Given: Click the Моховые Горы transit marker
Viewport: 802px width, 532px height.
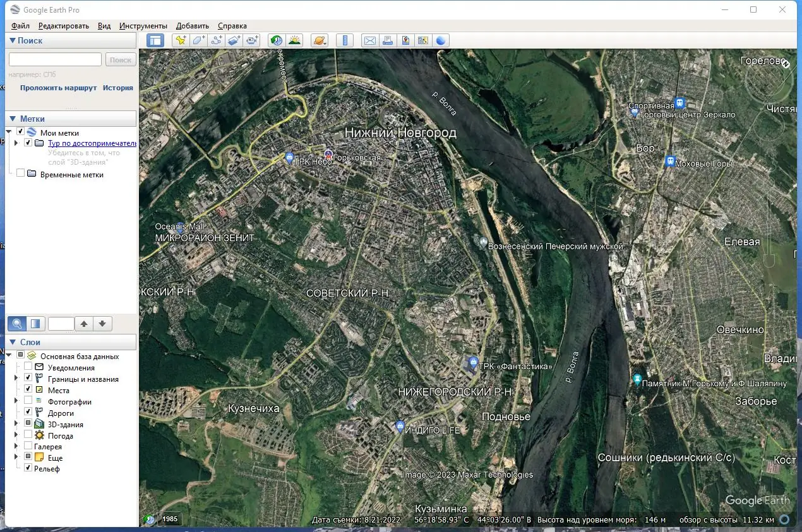Looking at the screenshot, I should 669,161.
